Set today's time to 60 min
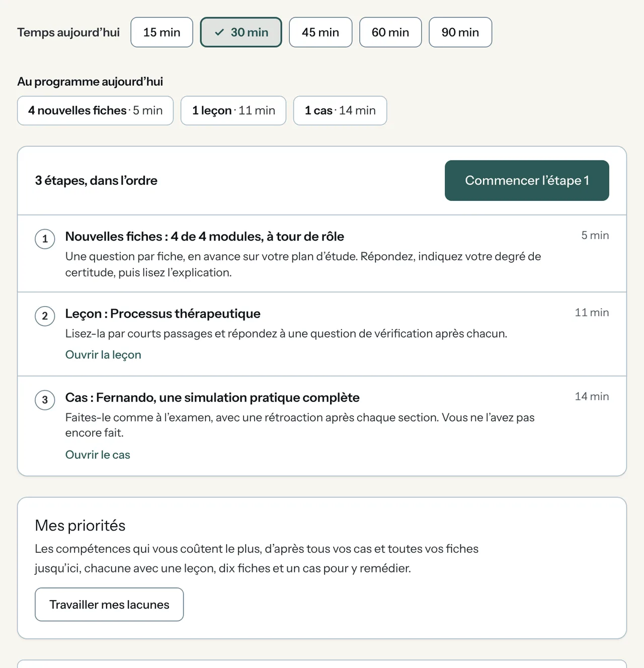 (x=390, y=32)
